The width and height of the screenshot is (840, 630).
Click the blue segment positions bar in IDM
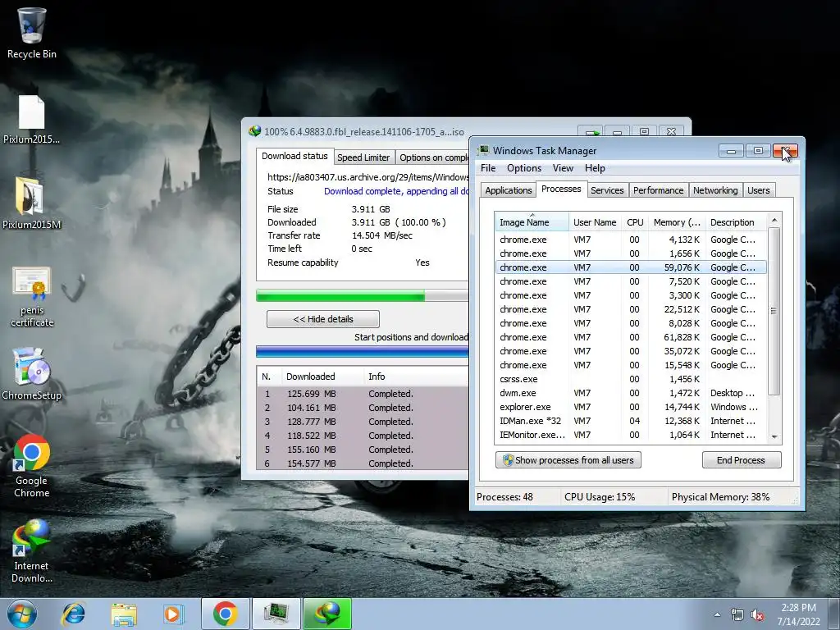tap(363, 351)
